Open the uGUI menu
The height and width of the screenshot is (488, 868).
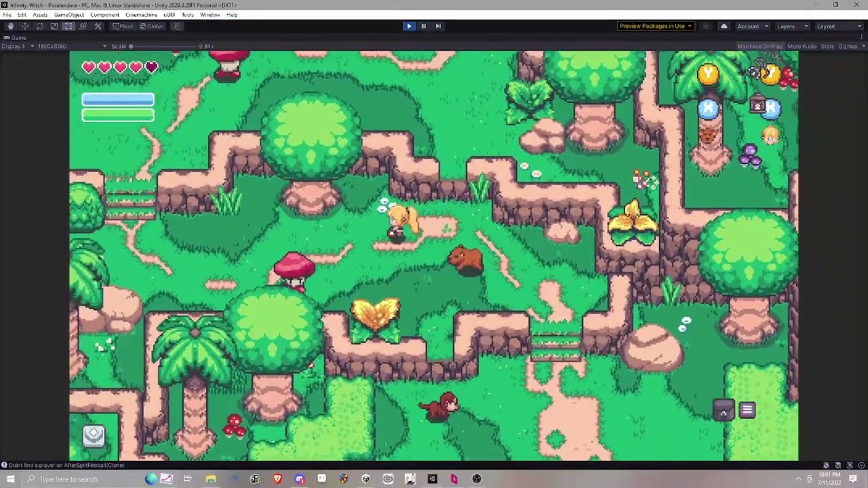click(170, 15)
